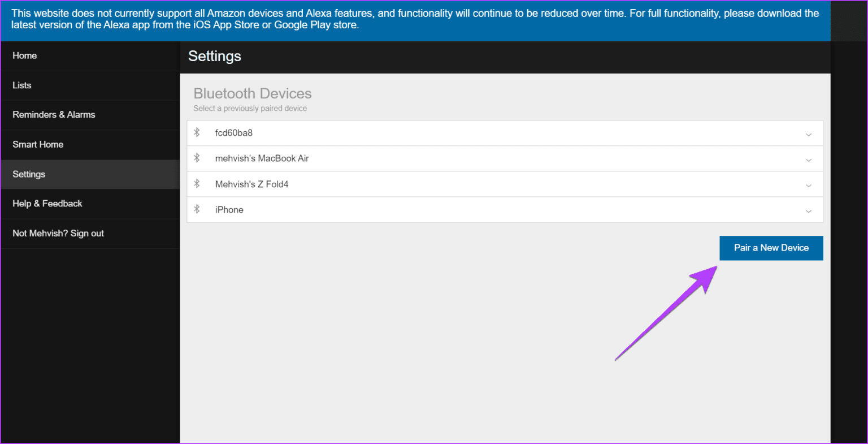
Task: Open Reminders & Alarms
Action: click(54, 114)
